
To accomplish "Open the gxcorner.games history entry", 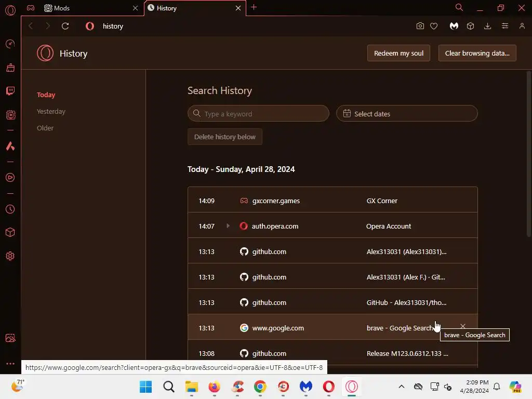I will 332,201.
